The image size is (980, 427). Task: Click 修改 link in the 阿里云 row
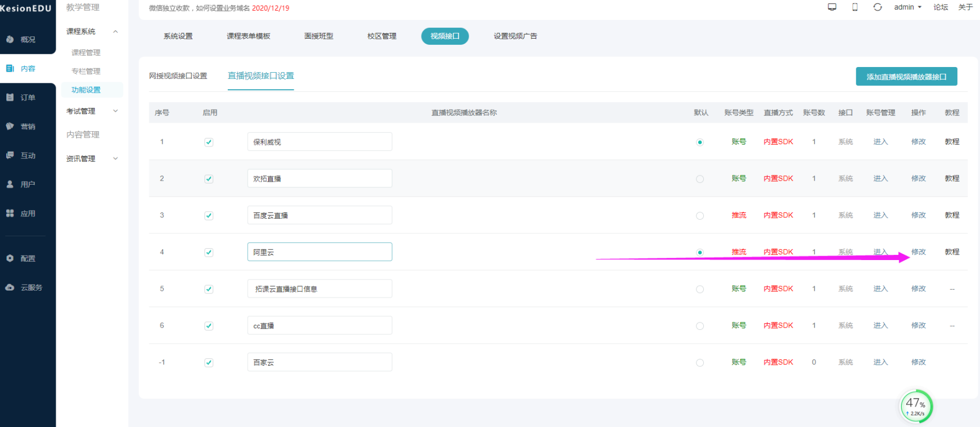click(x=919, y=252)
